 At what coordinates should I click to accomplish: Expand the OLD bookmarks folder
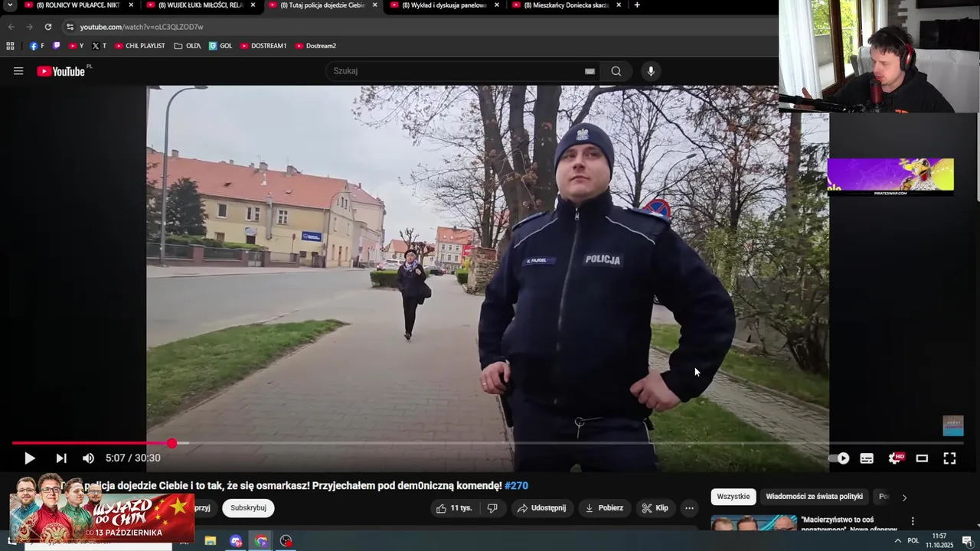tap(187, 46)
